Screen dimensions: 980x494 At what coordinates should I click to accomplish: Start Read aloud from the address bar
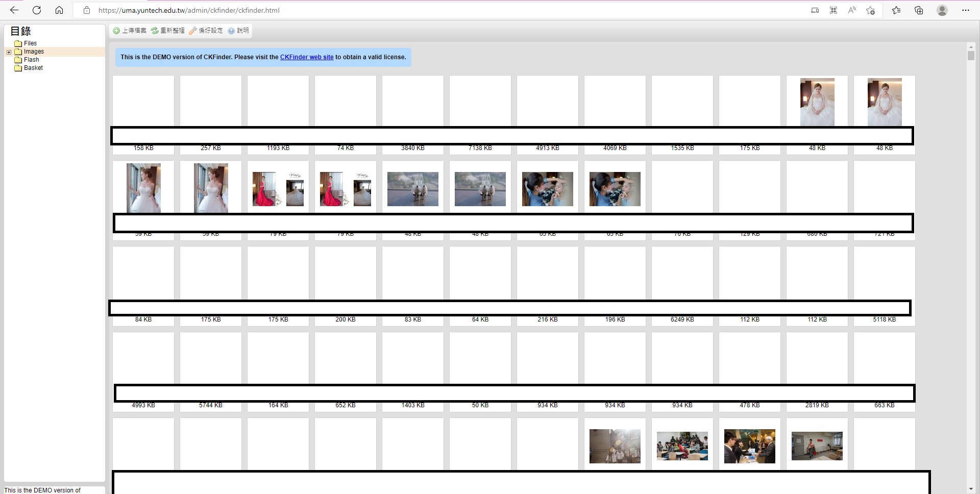click(x=852, y=10)
